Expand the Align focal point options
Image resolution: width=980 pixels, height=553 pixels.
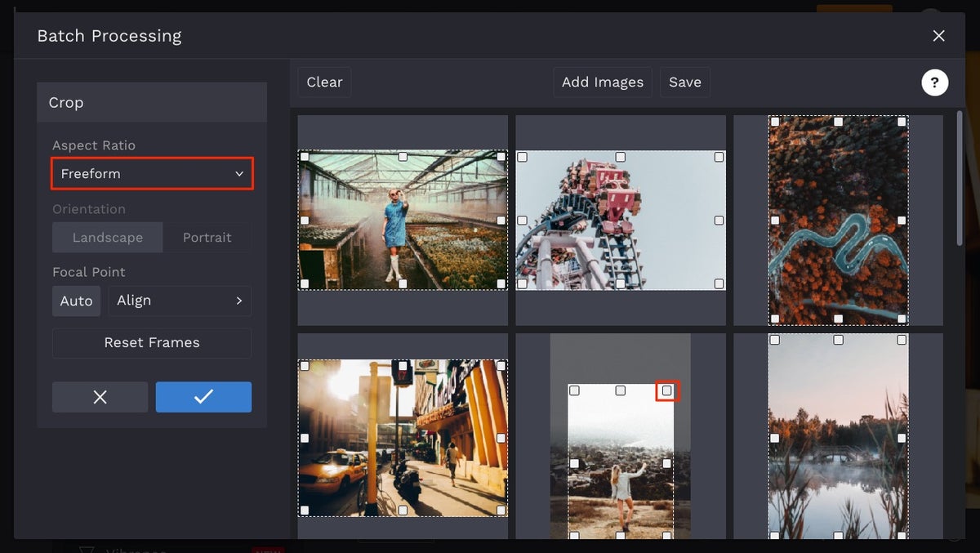click(180, 301)
